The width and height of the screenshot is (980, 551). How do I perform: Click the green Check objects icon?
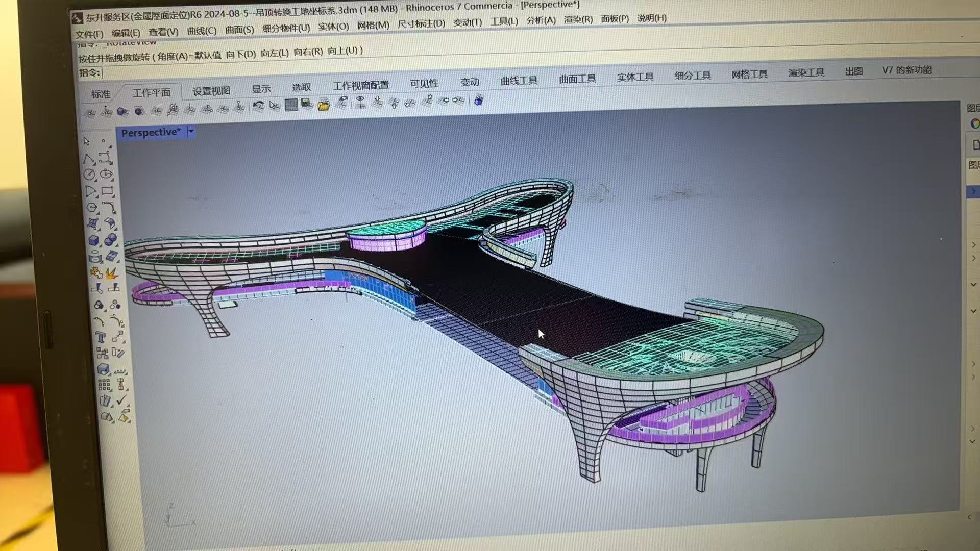121,400
